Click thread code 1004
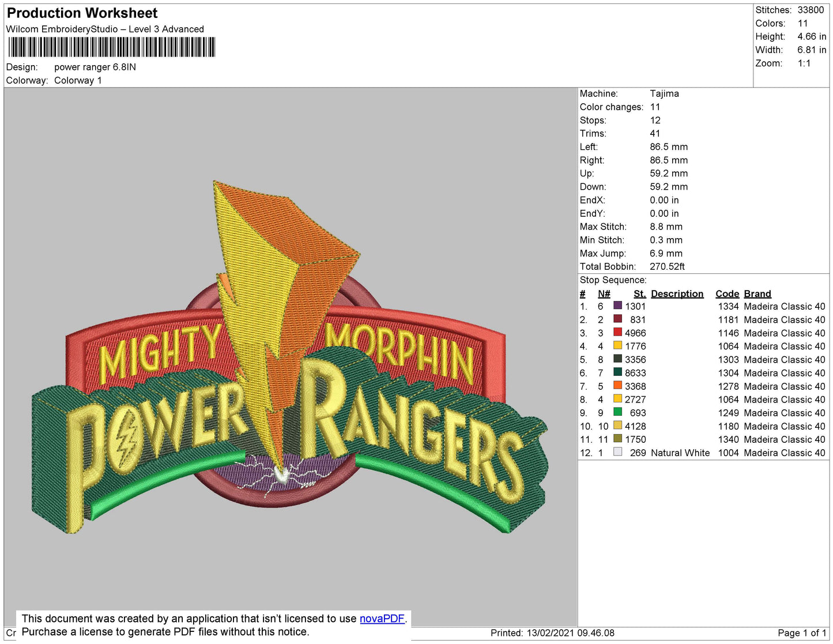Image resolution: width=833 pixels, height=644 pixels. click(729, 453)
